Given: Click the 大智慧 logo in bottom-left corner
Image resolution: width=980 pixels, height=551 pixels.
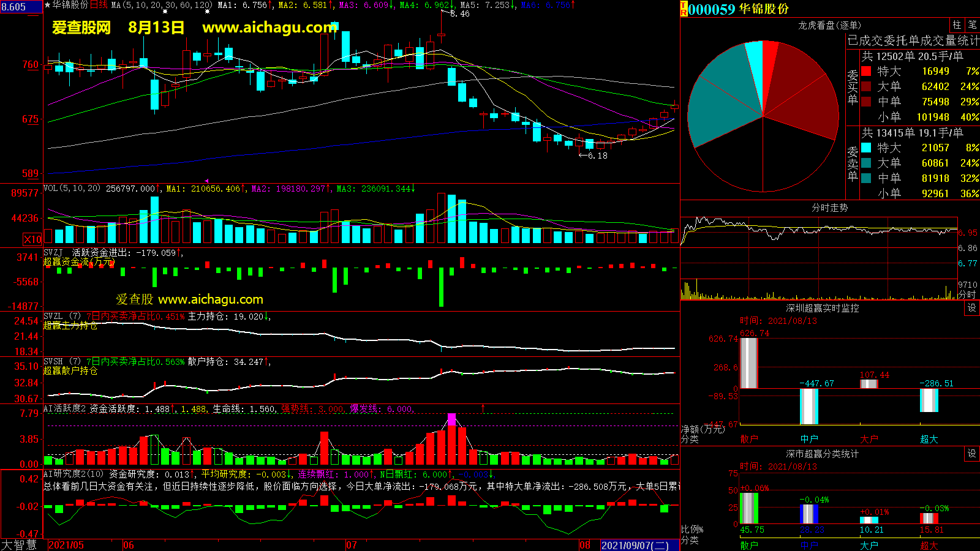Looking at the screenshot, I should (20, 545).
